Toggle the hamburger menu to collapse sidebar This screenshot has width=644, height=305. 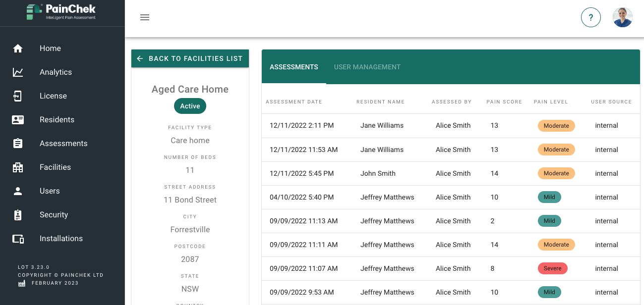point(145,18)
